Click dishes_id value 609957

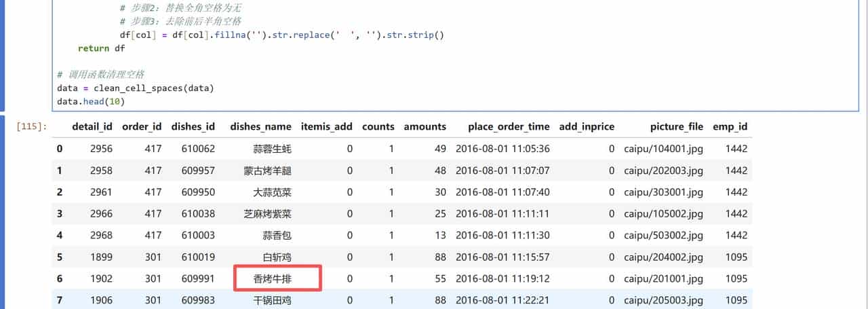click(x=199, y=170)
